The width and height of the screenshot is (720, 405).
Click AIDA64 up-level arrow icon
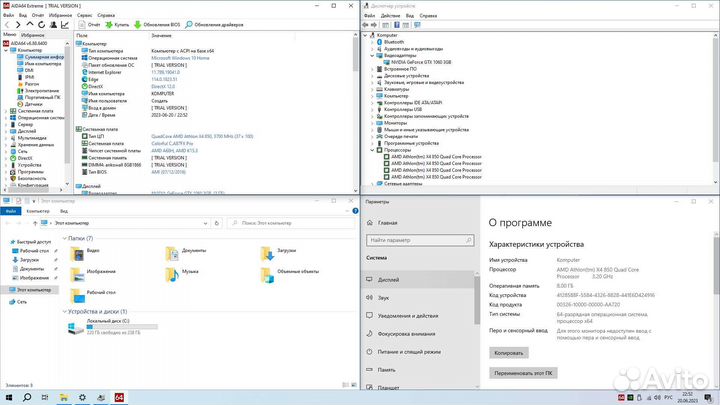click(29, 24)
